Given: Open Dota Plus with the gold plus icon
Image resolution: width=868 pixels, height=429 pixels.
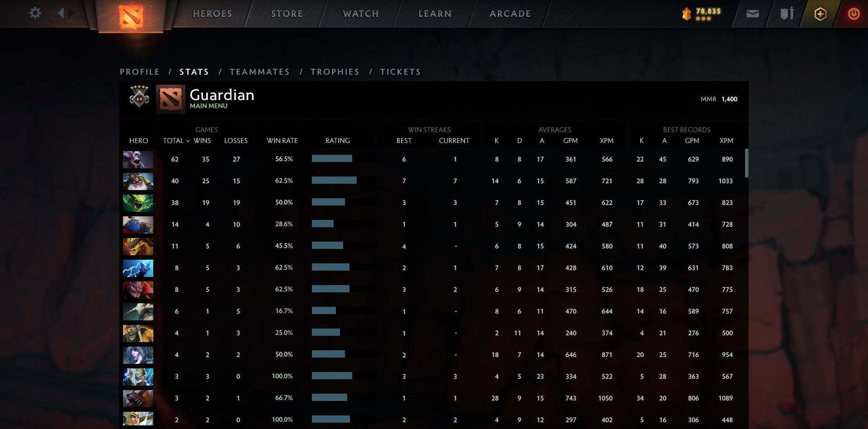Looking at the screenshot, I should coord(820,14).
